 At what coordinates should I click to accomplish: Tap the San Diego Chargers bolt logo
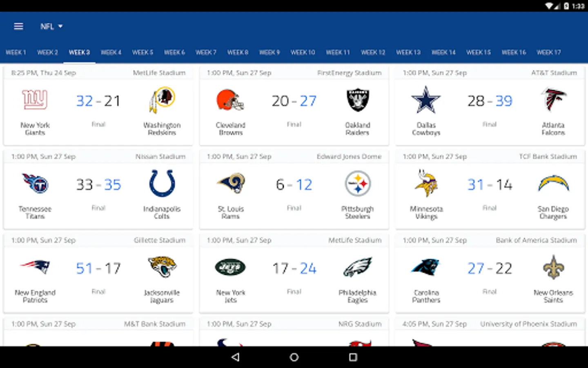tap(553, 184)
